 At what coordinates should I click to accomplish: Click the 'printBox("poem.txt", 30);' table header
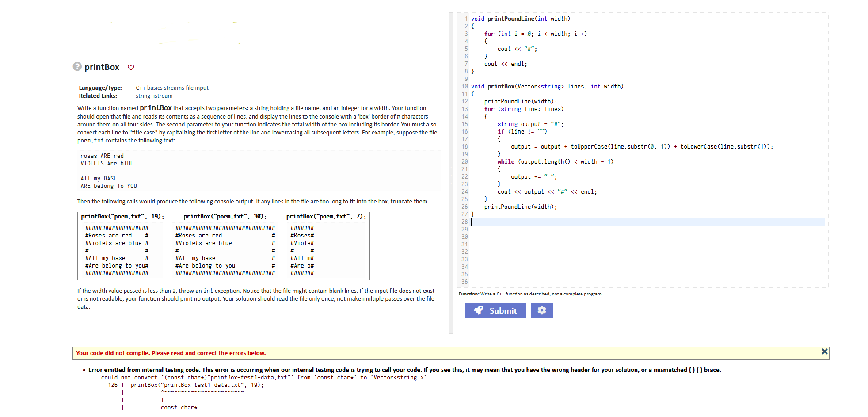pyautogui.click(x=225, y=216)
